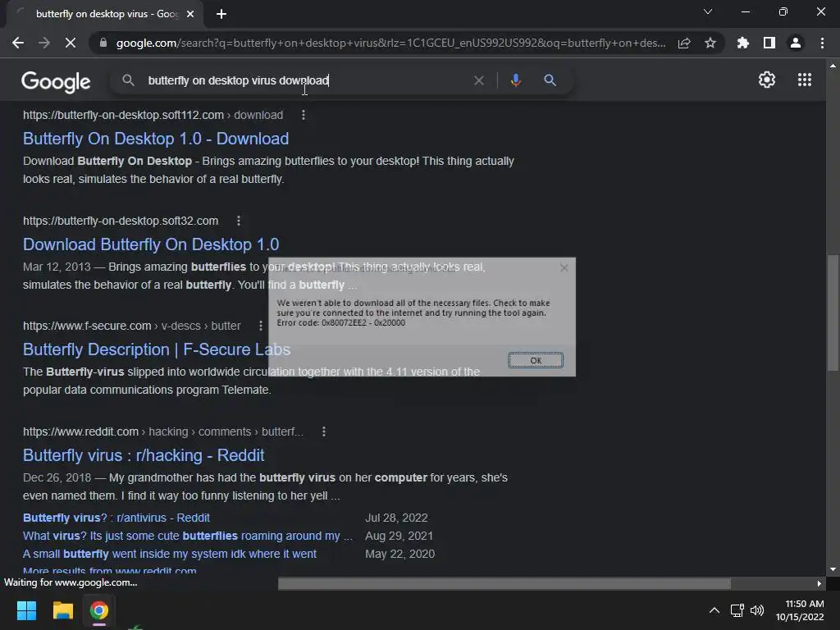Click scroll-down arrow of page scrollbar

point(833,569)
